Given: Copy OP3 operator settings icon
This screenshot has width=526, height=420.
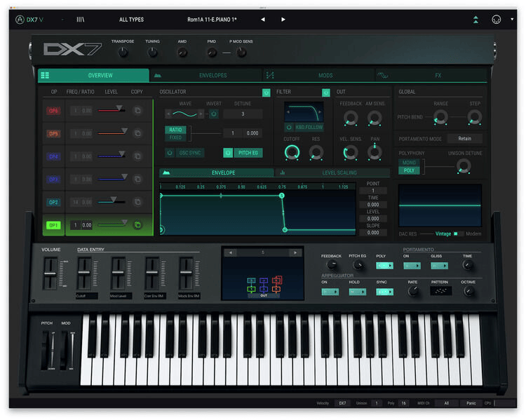Looking at the screenshot, I should click(x=137, y=179).
